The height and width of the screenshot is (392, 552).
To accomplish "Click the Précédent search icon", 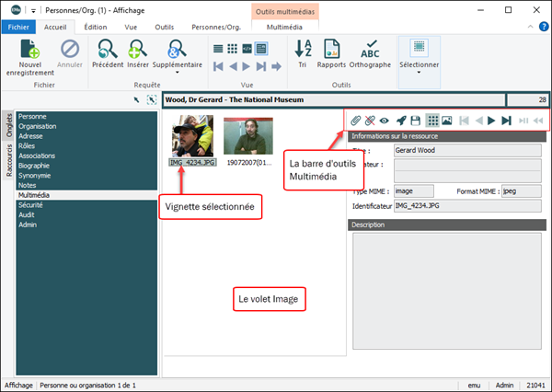I will (x=108, y=50).
